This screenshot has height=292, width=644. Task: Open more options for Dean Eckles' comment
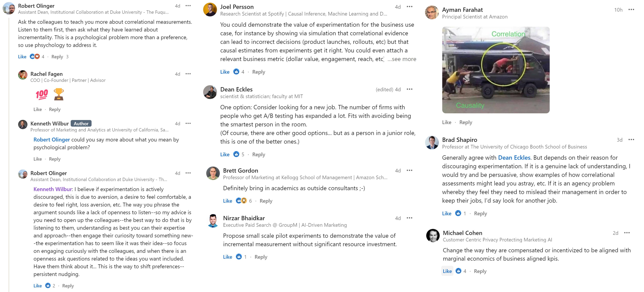coord(409,89)
